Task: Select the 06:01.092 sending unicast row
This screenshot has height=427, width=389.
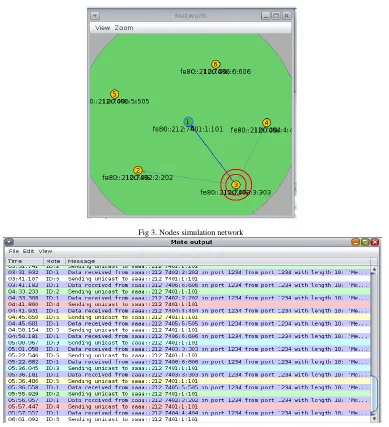Action: point(188,419)
